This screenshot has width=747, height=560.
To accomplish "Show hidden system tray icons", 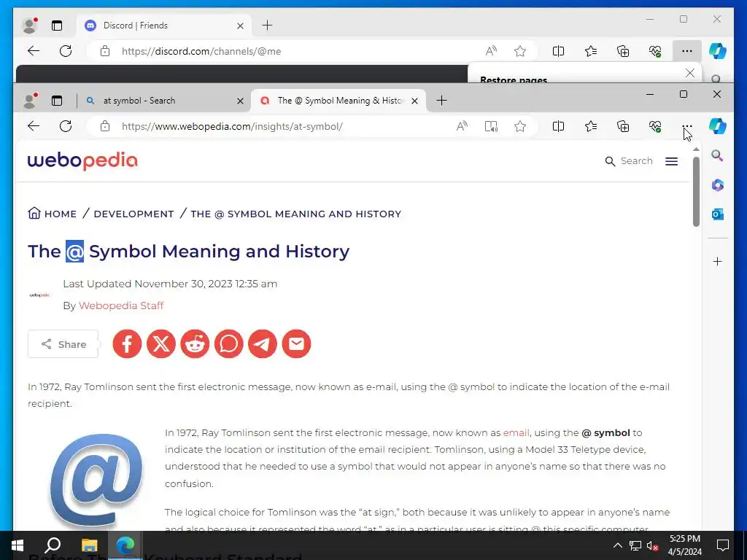I will [x=617, y=545].
